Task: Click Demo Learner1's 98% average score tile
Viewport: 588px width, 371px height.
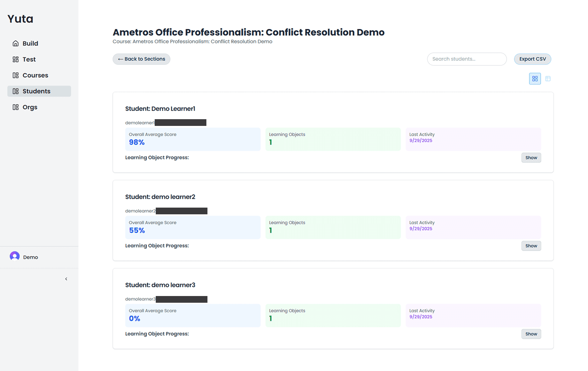Action: point(193,139)
